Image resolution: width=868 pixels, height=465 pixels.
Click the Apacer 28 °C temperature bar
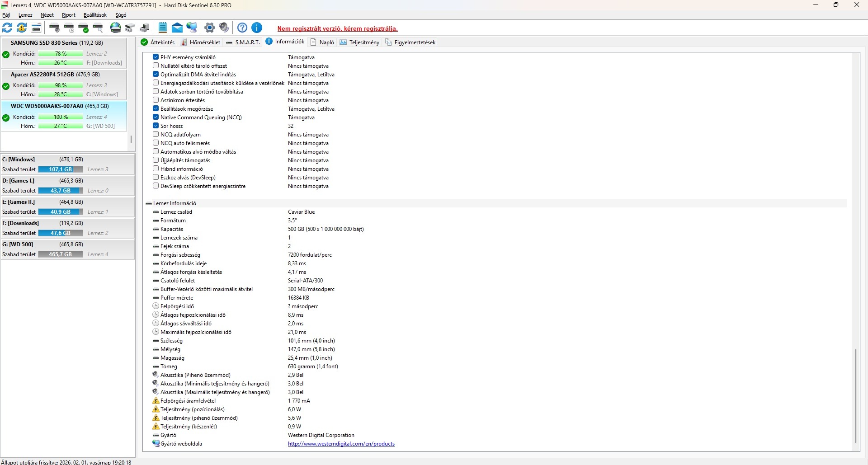pyautogui.click(x=61, y=94)
